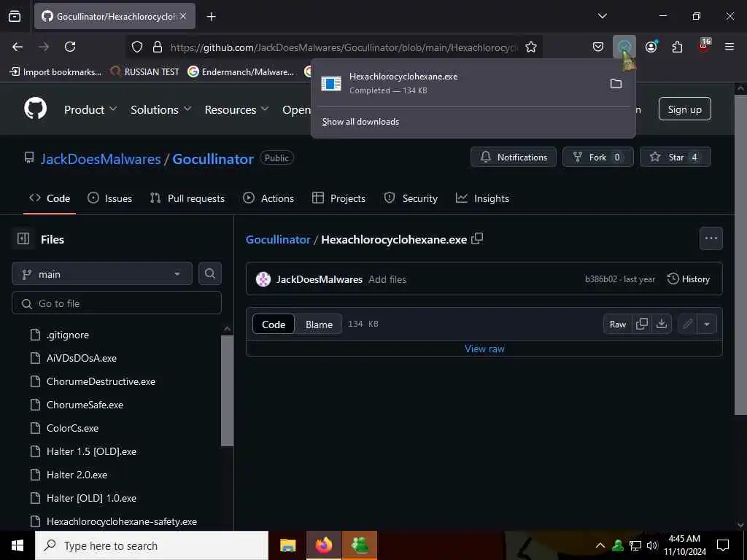Copy raw file contents icon
Image resolution: width=747 pixels, height=560 pixels.
(x=642, y=324)
